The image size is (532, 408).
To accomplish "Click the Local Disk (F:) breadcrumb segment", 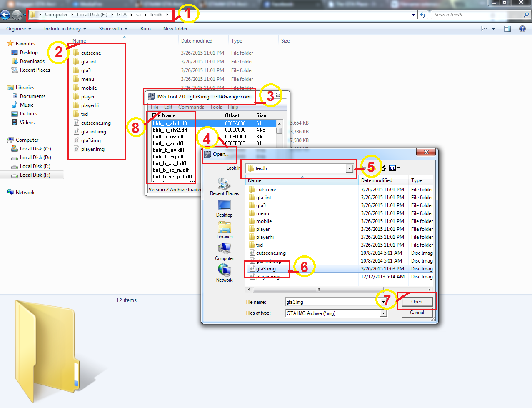I will click(x=92, y=15).
